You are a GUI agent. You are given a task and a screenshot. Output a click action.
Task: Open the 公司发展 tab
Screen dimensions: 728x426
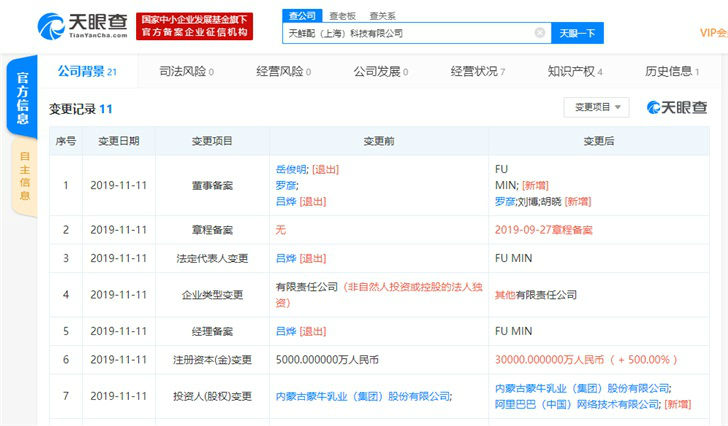click(x=380, y=72)
